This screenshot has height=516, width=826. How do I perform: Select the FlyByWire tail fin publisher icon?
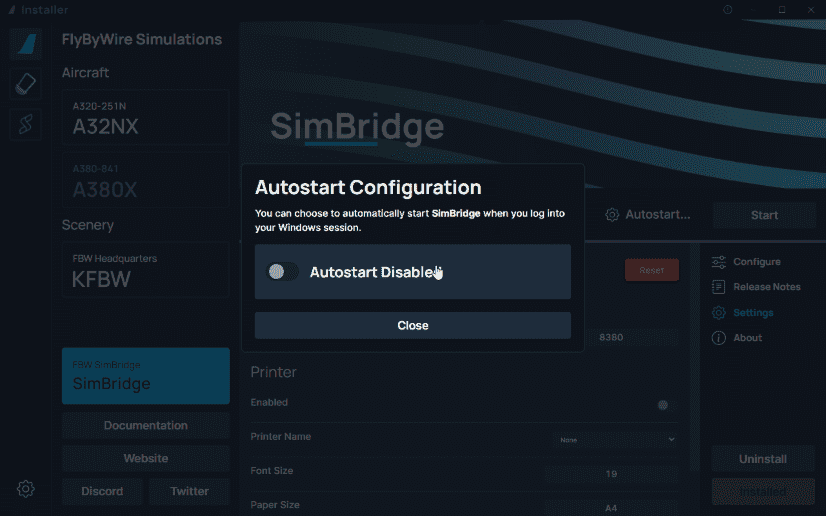coord(26,44)
